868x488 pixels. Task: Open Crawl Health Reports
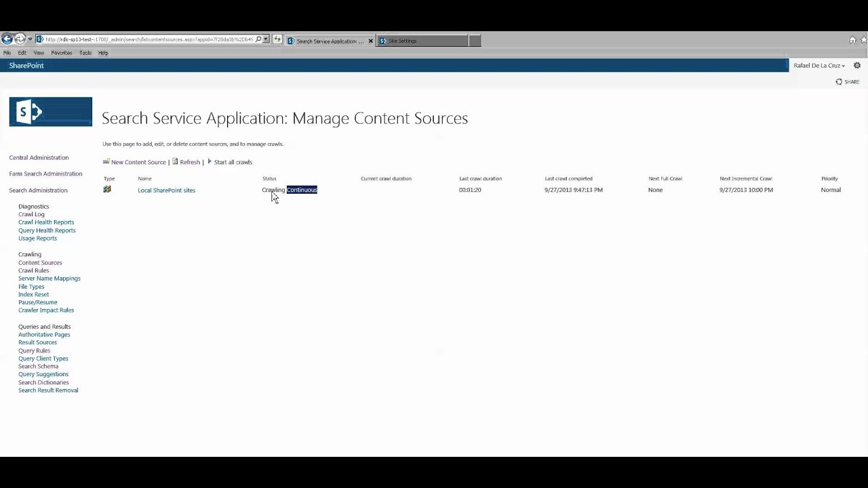(x=46, y=222)
